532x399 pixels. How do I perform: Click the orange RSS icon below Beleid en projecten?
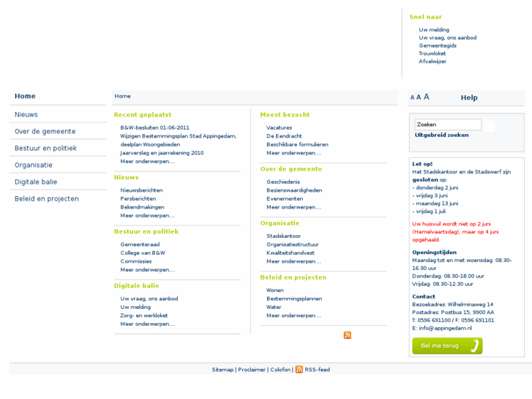coord(348,335)
